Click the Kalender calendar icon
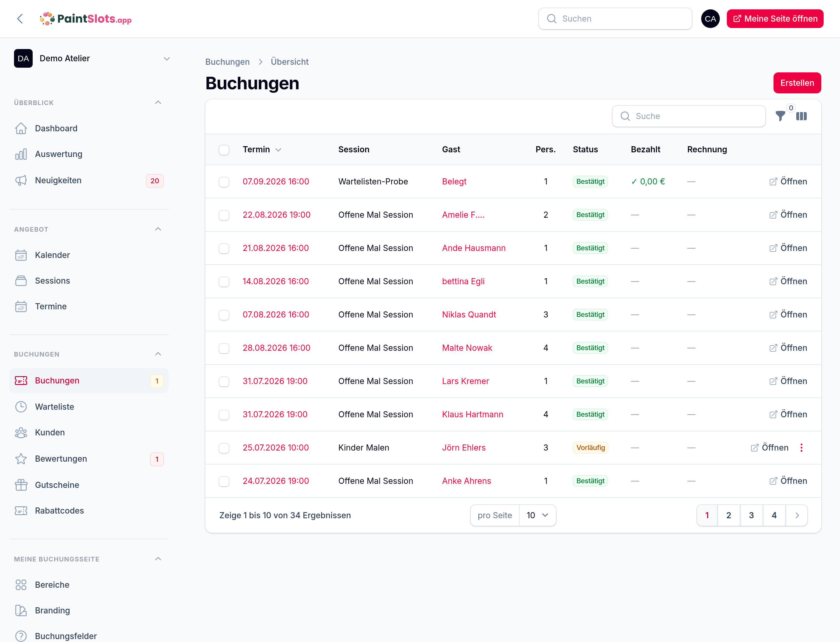Image resolution: width=840 pixels, height=642 pixels. pyautogui.click(x=21, y=255)
